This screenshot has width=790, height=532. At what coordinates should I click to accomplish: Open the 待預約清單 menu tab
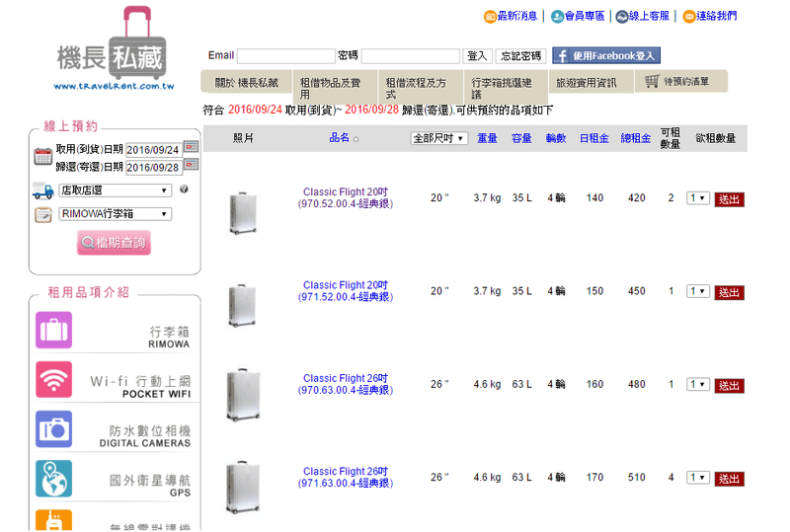click(x=681, y=81)
